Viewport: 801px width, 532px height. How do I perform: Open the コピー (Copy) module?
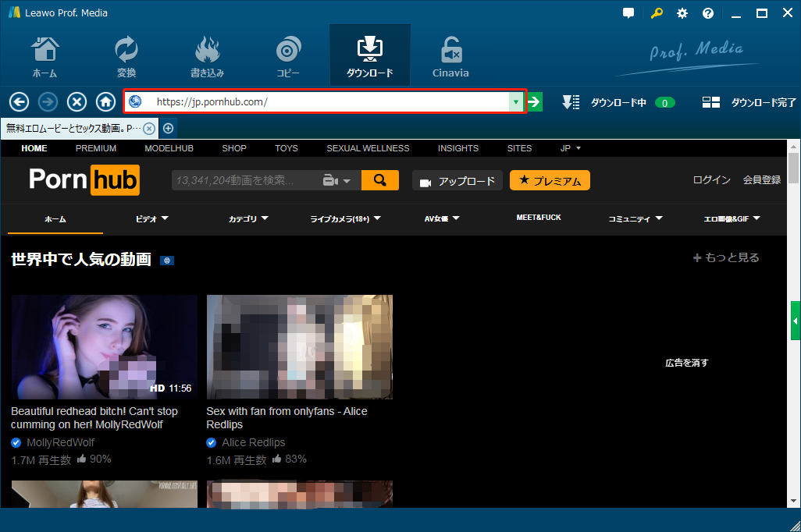[288, 57]
